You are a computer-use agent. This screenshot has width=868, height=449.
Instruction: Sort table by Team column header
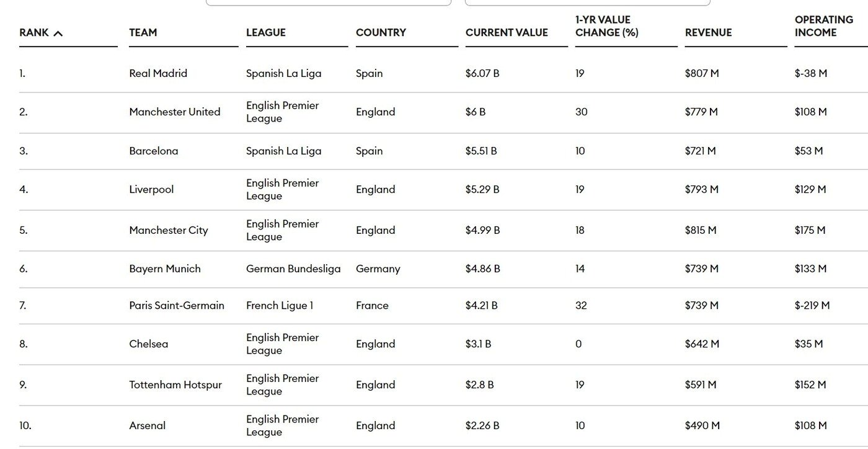coord(143,33)
